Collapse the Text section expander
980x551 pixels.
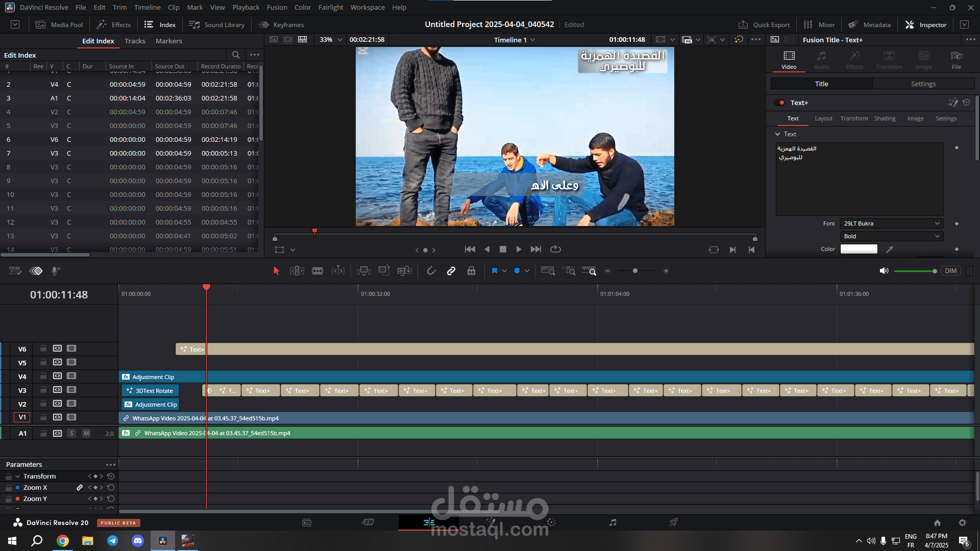point(778,134)
